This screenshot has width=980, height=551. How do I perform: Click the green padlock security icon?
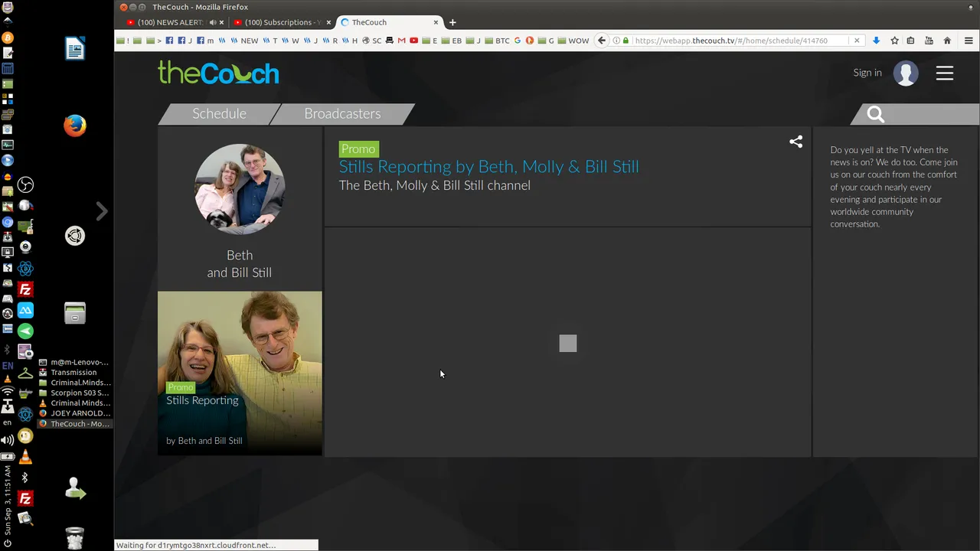[x=626, y=41]
